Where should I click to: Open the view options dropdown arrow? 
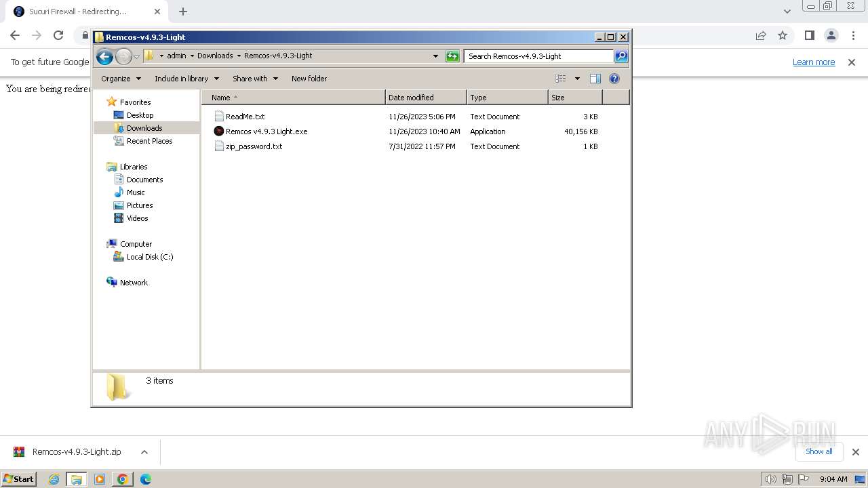point(577,79)
